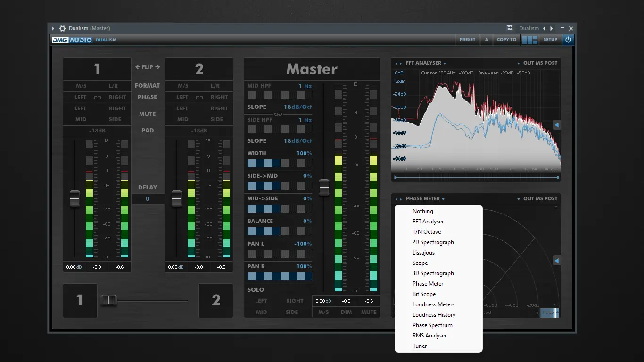Click the COPY TO button
The image size is (644, 362).
506,40
